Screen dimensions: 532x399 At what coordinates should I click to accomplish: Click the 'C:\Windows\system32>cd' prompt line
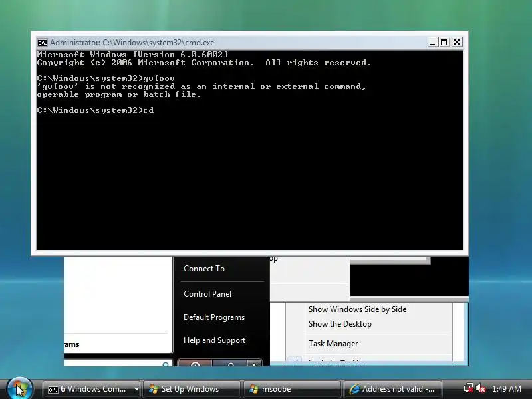pos(95,110)
